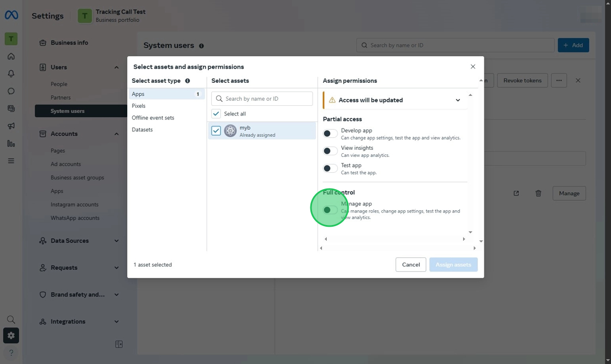Open Business asset groups
The image size is (611, 364).
(x=77, y=178)
